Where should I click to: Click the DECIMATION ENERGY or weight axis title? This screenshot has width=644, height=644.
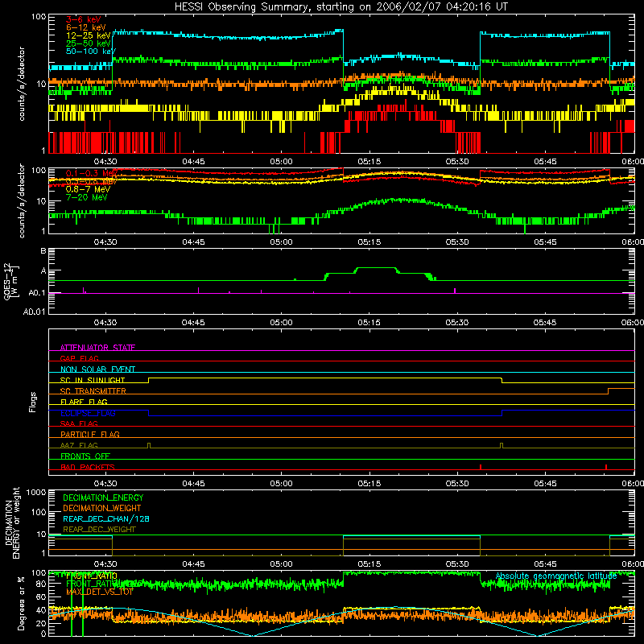tap(12, 523)
